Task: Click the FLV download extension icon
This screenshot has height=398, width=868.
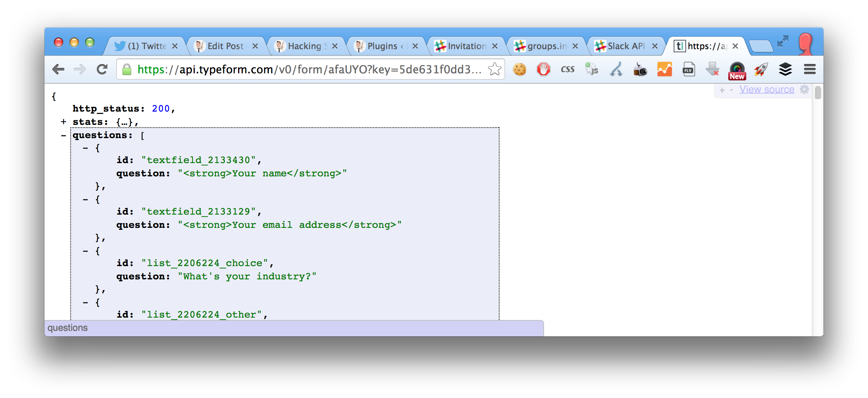Action: [688, 69]
